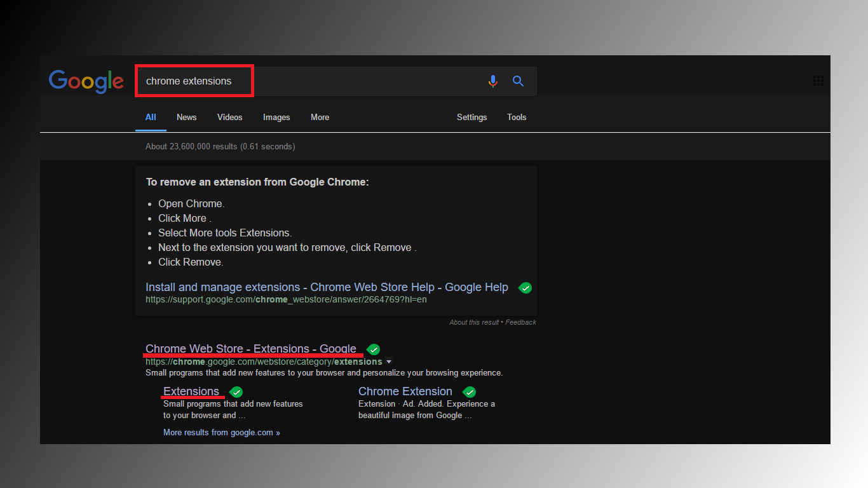The image size is (868, 488).
Task: Open the Extensions sitelink
Action: [x=191, y=391]
